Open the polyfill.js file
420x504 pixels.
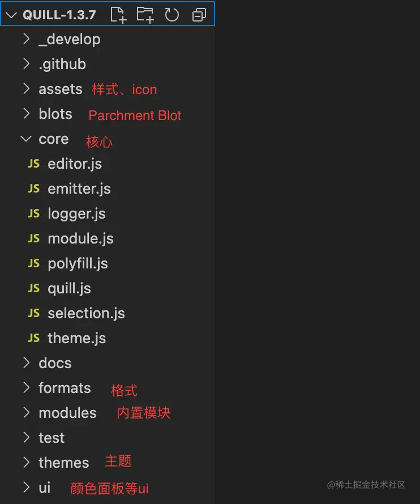click(x=79, y=263)
